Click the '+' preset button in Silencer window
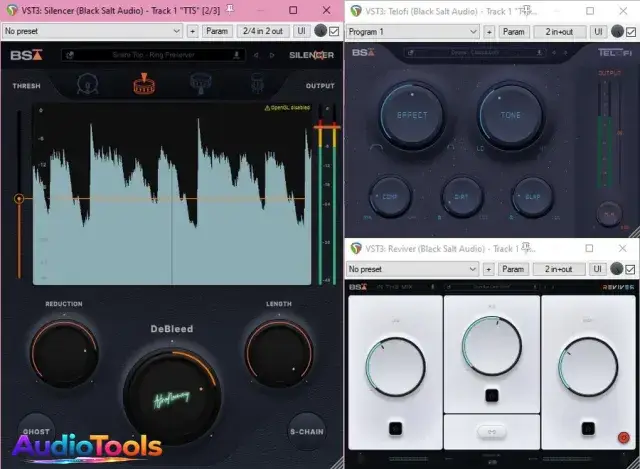Screen dimensions: 640x469 click(x=193, y=31)
